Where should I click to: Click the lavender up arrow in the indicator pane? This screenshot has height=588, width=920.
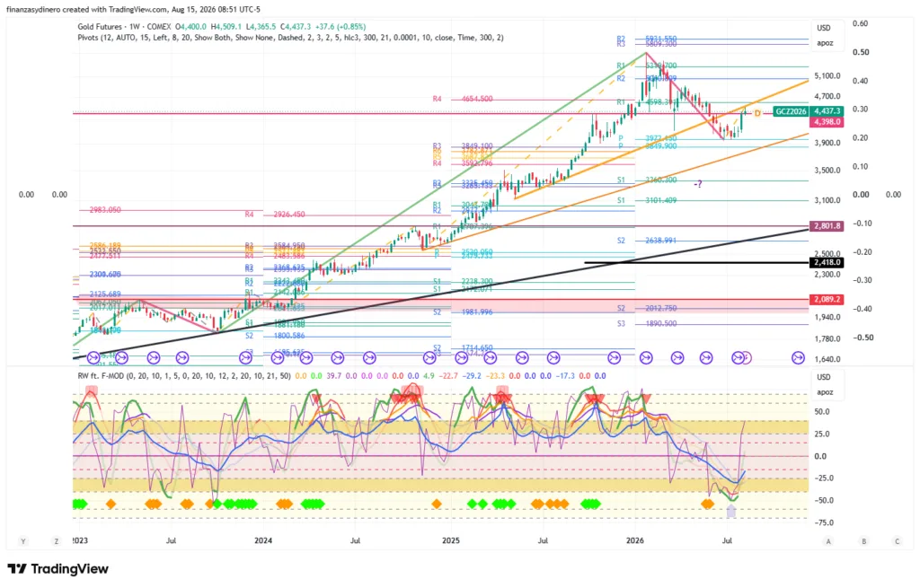(x=730, y=511)
